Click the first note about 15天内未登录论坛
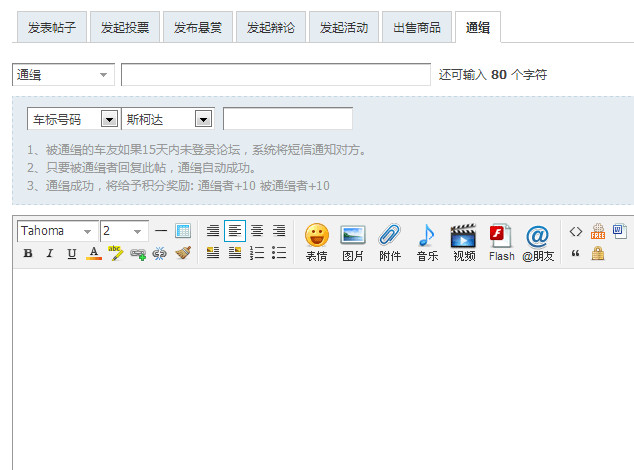 pyautogui.click(x=197, y=150)
